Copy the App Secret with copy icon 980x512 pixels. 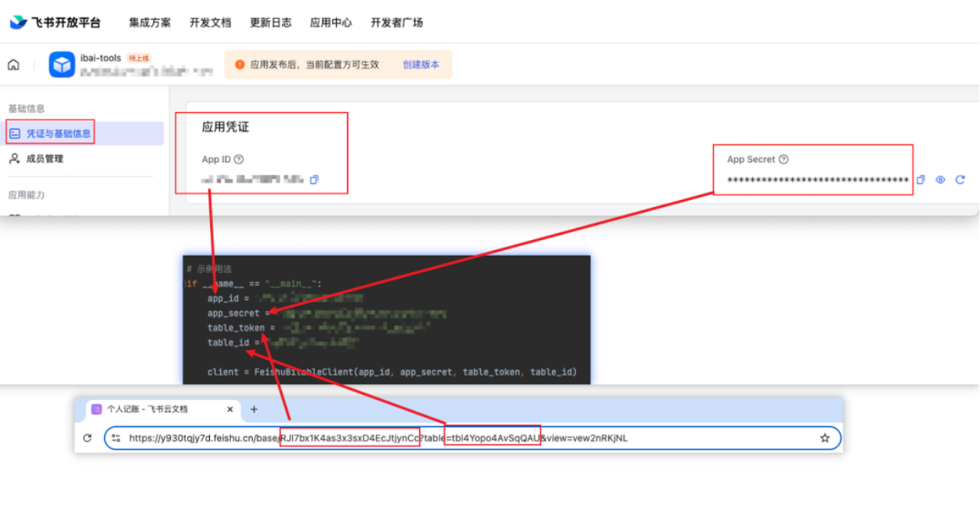click(x=920, y=180)
